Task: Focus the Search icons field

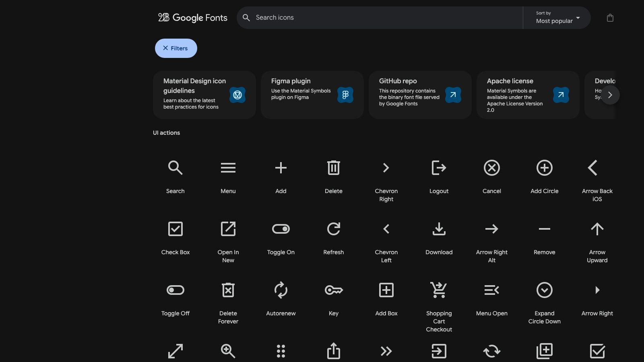Action: (x=380, y=18)
